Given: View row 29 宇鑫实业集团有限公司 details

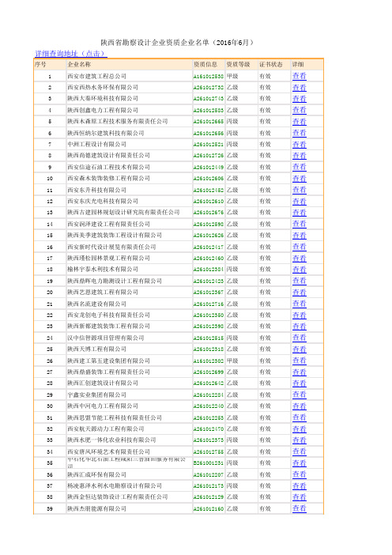Looking at the screenshot, I should (x=300, y=395).
